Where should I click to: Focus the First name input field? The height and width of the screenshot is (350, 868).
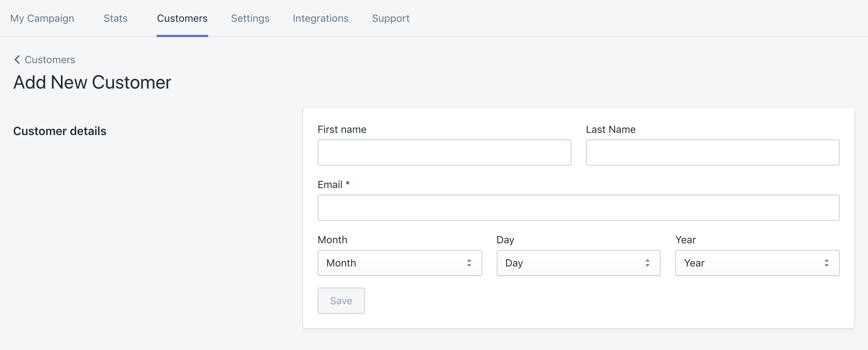click(444, 152)
